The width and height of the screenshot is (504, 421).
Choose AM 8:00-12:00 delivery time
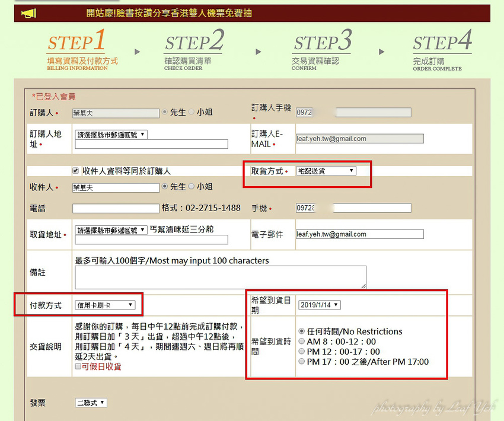302,341
